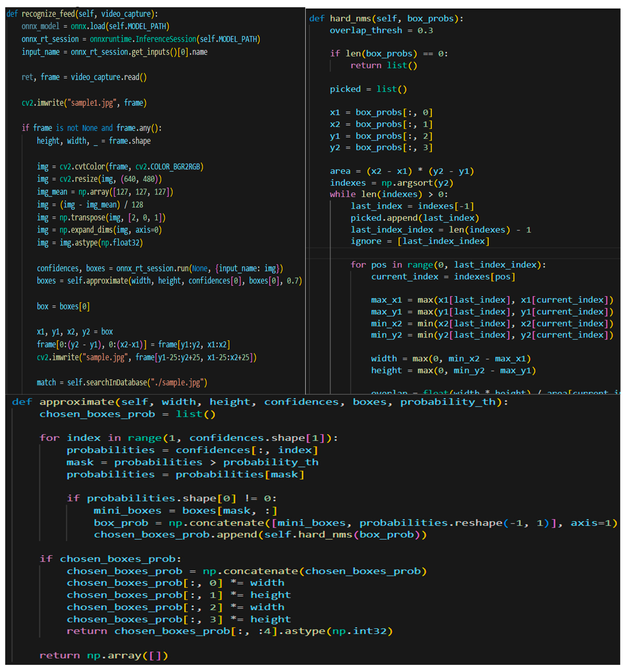This screenshot has height=672, width=627.
Task: Click on the "while len(indexes) > 0" line
Action: 389,194
